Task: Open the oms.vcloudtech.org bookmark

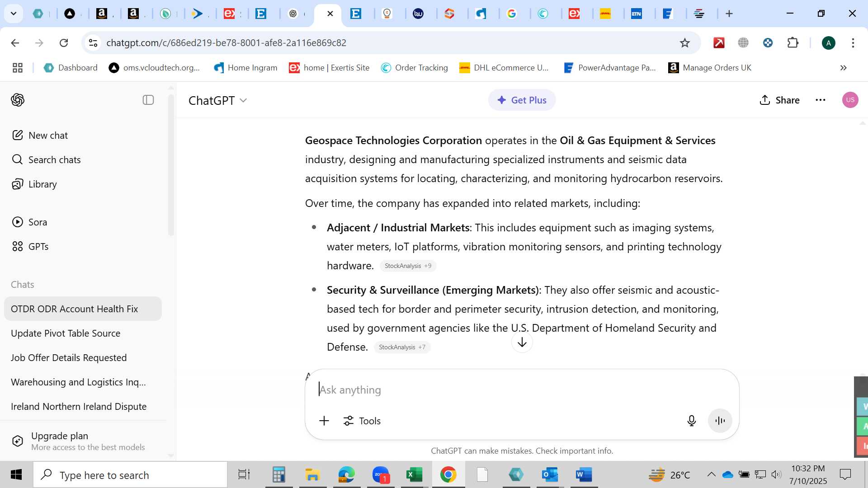Action: coord(154,68)
